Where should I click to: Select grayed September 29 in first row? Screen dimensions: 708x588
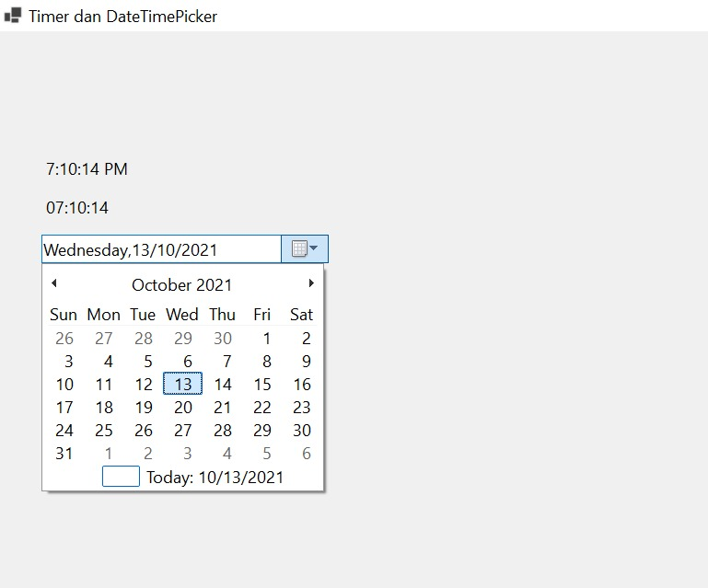[x=183, y=338]
